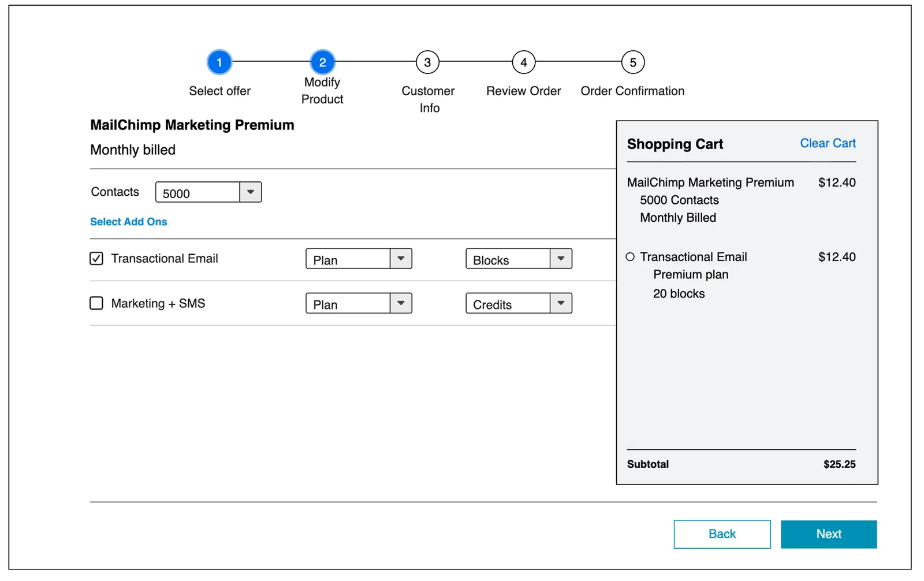The height and width of the screenshot is (581, 924).
Task: Click the Shopping Cart title
Action: [x=675, y=144]
